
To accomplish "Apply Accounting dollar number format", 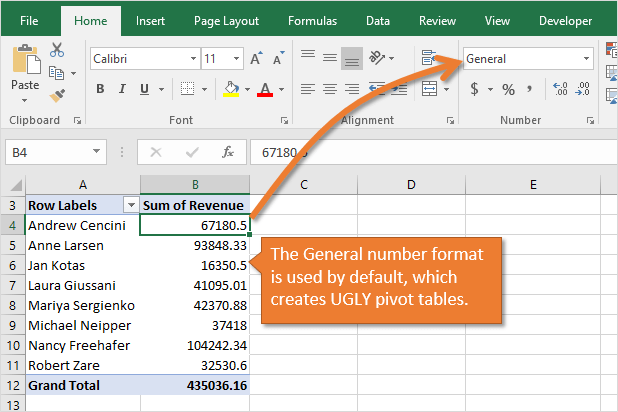I will [x=474, y=90].
